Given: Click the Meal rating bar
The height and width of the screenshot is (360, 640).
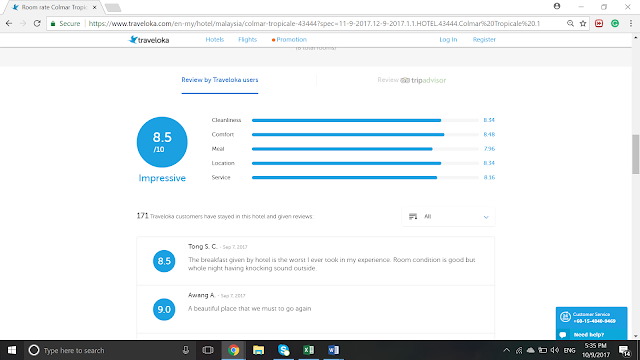Looking at the screenshot, I should [x=365, y=149].
